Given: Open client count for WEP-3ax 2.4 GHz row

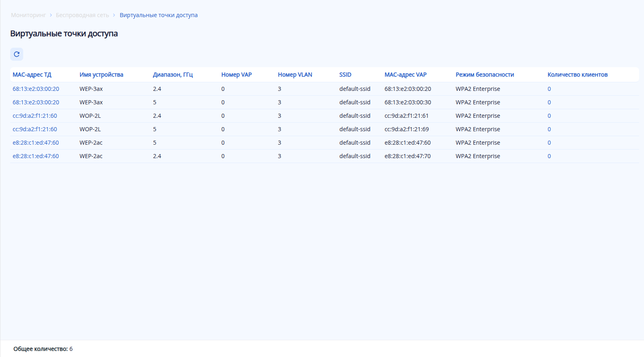Looking at the screenshot, I should (x=549, y=89).
